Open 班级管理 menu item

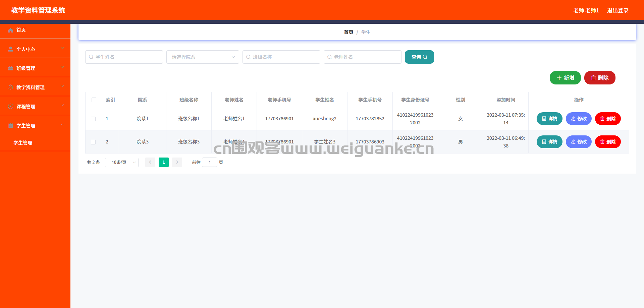tap(35, 68)
